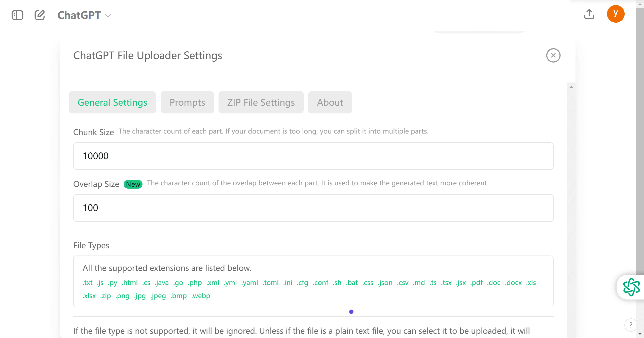Switch to the General Settings tab
Viewport: 644px width, 338px height.
click(x=112, y=102)
